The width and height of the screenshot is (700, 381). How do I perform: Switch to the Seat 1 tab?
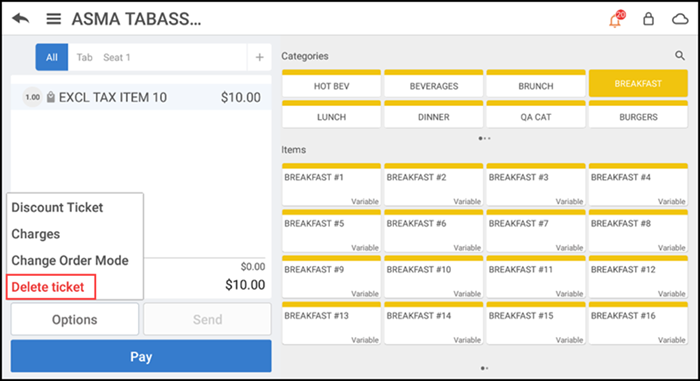[x=117, y=57]
